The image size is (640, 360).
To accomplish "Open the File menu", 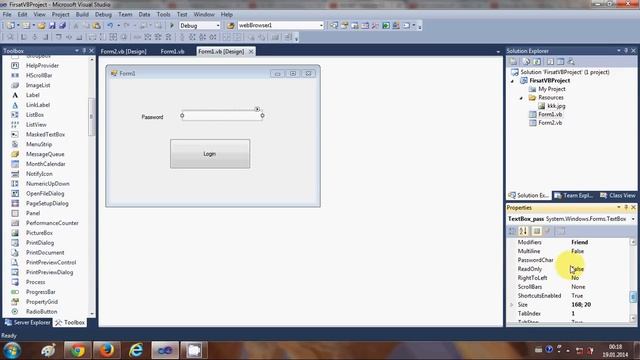I will (x=7, y=14).
